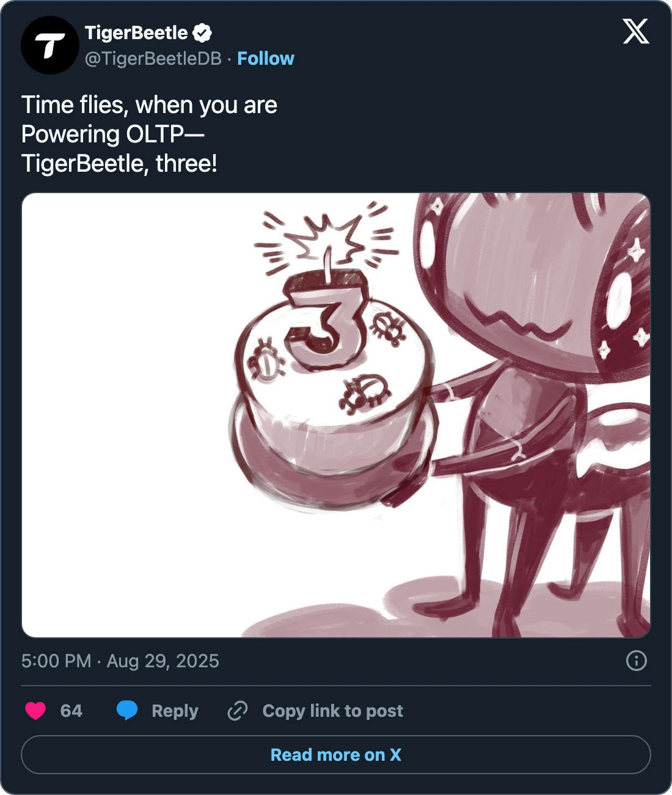Like the post with the heart icon

pyautogui.click(x=35, y=711)
